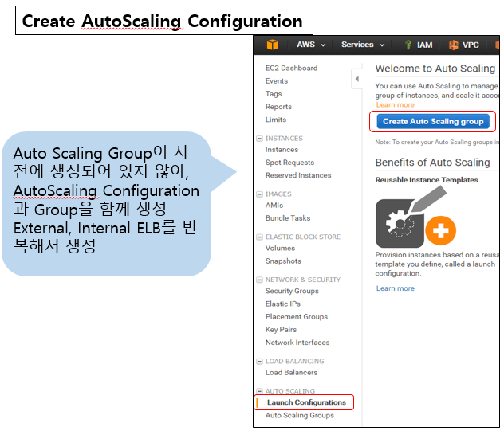This screenshot has height=431, width=504.
Task: Open Spot Requests
Action: [x=289, y=163]
